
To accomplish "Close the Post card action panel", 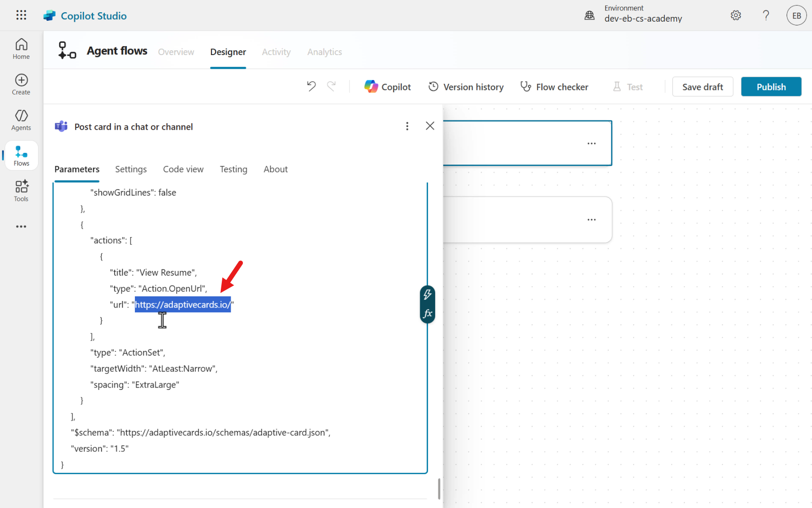I will (x=429, y=126).
